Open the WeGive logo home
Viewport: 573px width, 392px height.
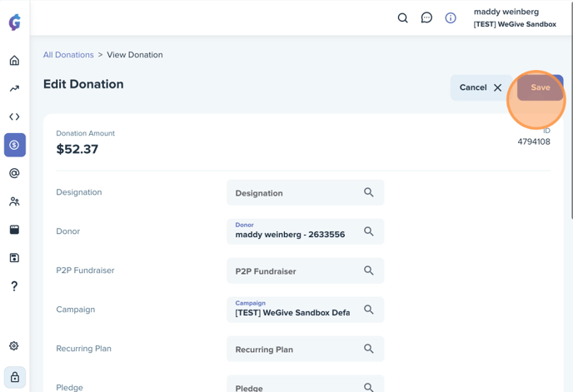click(x=15, y=22)
